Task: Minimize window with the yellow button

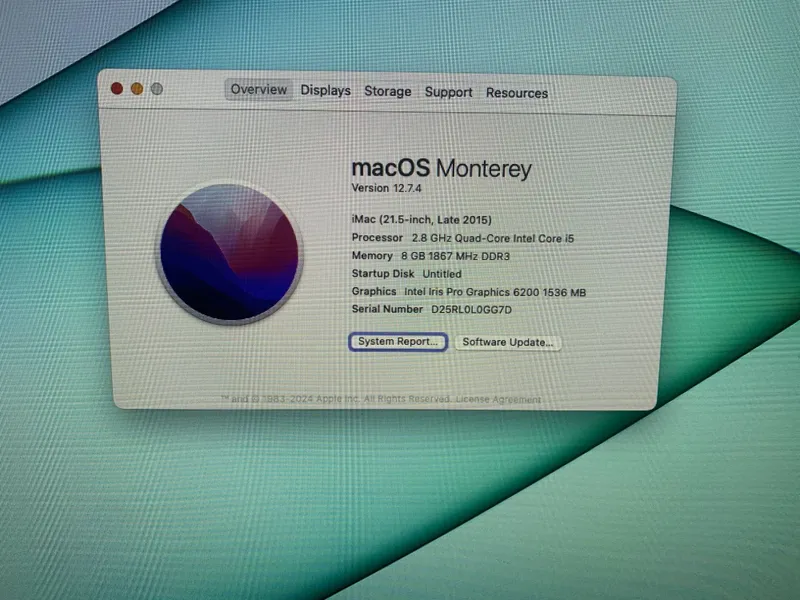Action: tap(137, 89)
